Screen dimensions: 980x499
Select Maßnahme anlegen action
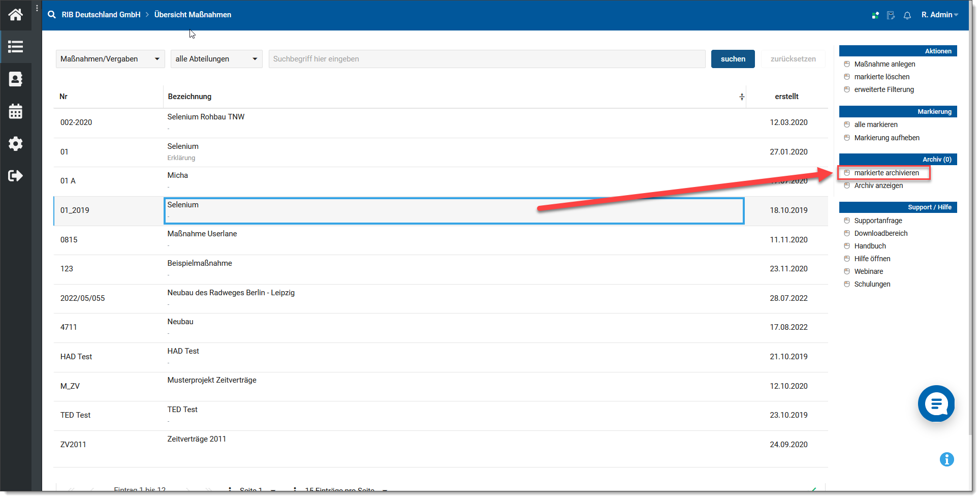tap(884, 64)
